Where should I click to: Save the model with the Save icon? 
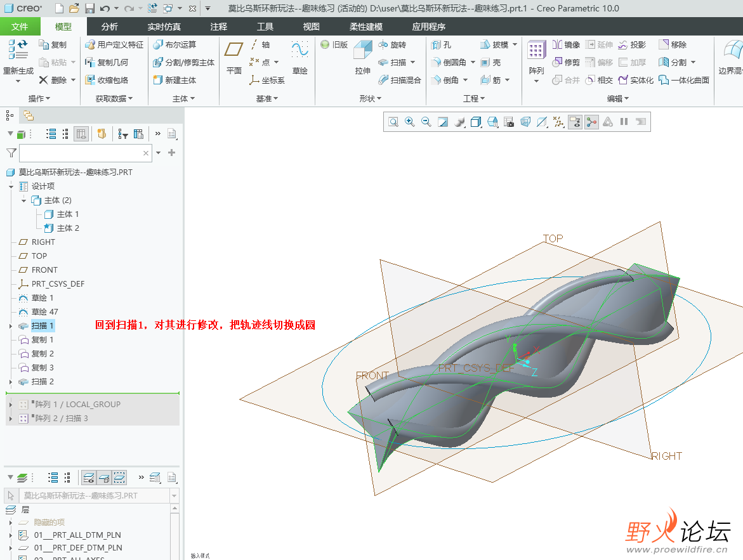[89, 8]
